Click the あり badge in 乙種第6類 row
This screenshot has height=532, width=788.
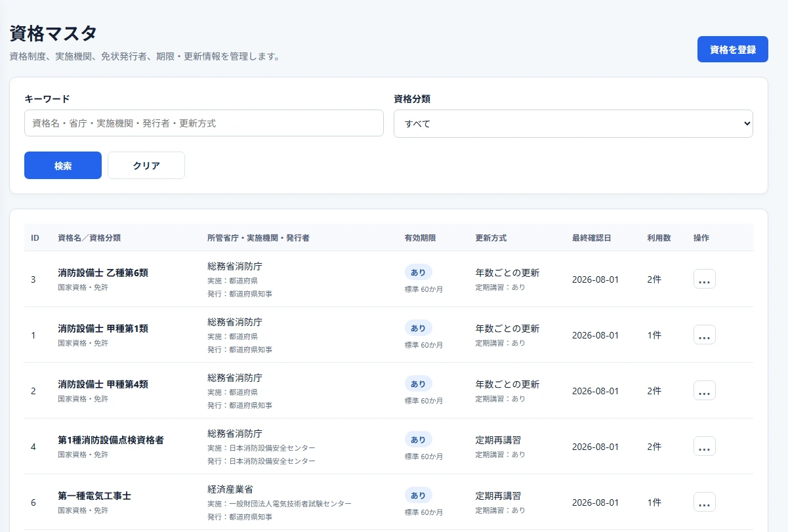tap(418, 272)
